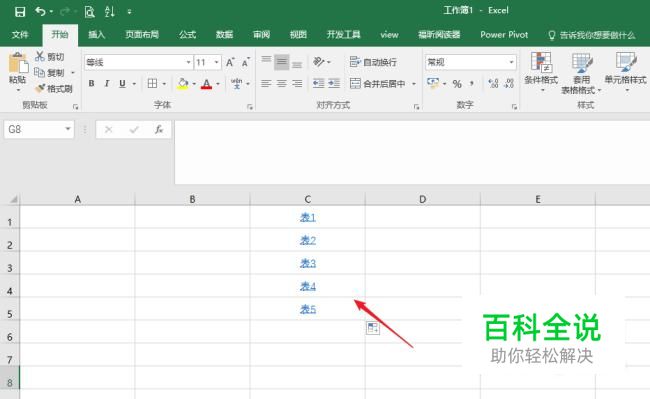650x399 pixels.
Task: Switch to the 数据 tab
Action: (x=224, y=35)
